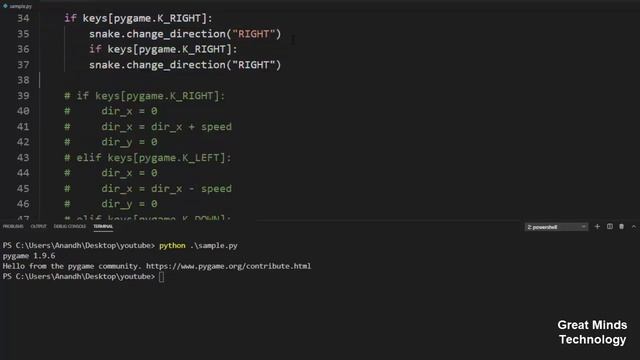This screenshot has height=360, width=640.
Task: Click the terminal prompt input cursor
Action: tap(162, 277)
